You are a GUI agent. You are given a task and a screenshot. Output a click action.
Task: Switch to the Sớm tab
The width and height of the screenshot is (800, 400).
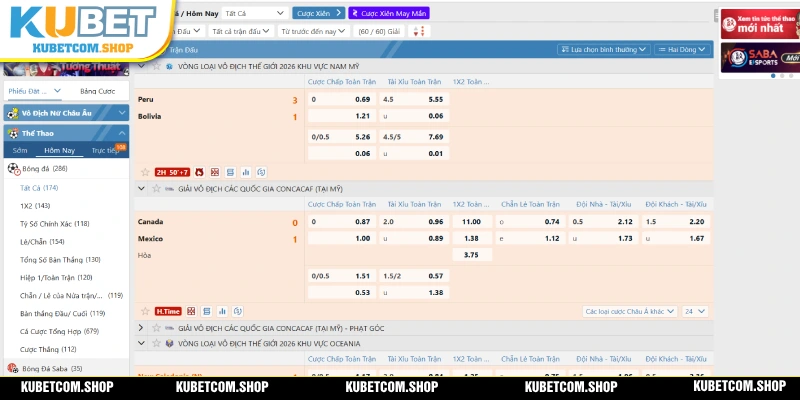20,151
